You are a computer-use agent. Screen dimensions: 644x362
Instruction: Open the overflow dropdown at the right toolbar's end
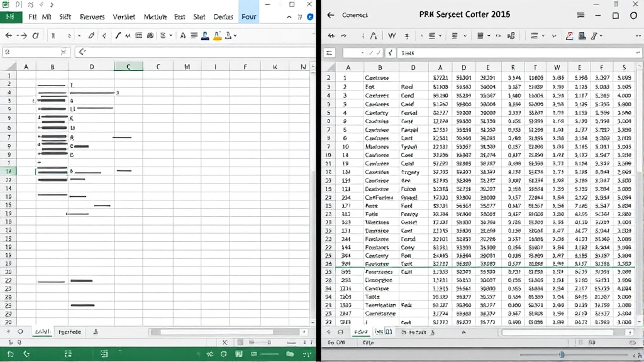[639, 36]
